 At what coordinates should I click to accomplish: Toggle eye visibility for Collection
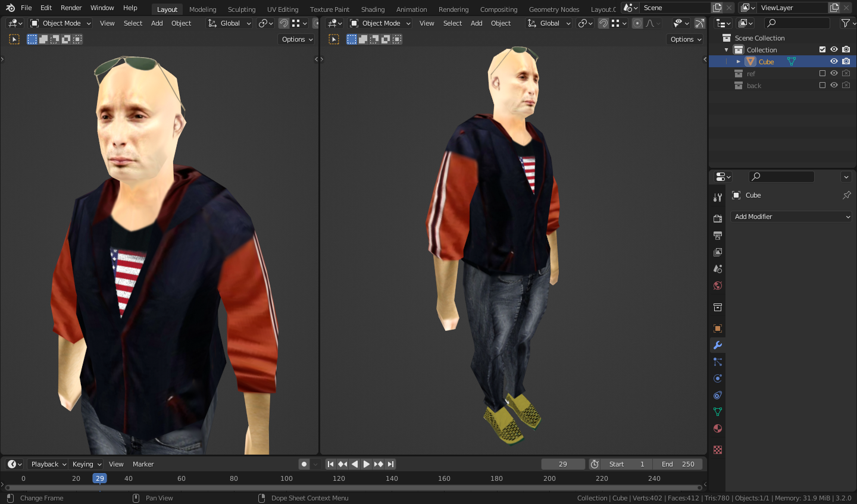pos(834,49)
